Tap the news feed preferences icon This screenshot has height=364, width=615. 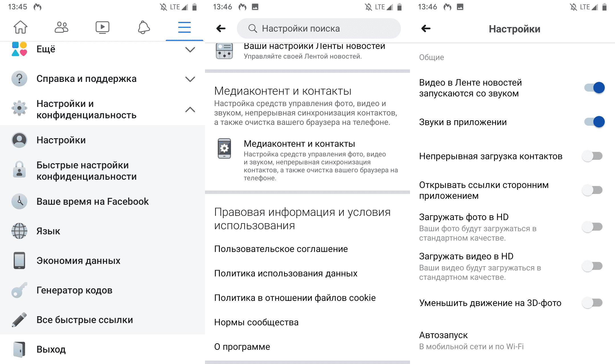(224, 51)
